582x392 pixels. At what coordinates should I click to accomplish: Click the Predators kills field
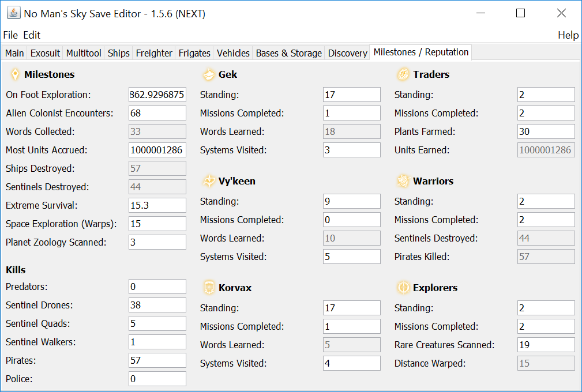pos(157,287)
